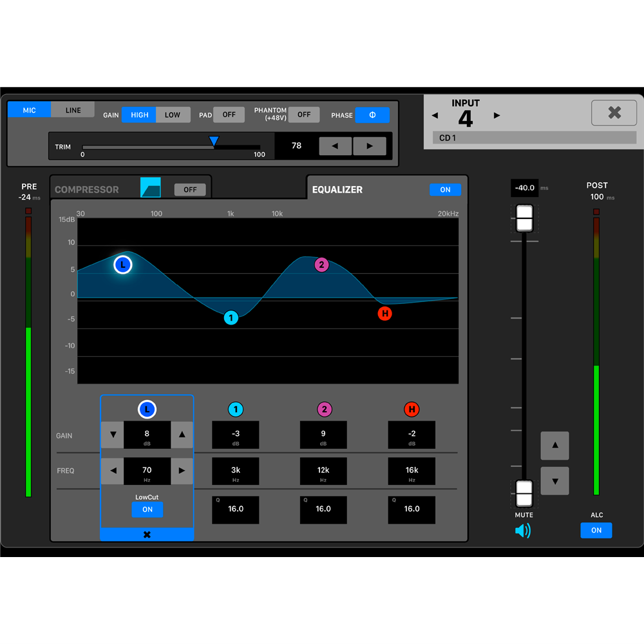Image resolution: width=644 pixels, height=644 pixels.
Task: Select the H band node on EQ graph
Action: [x=385, y=314]
